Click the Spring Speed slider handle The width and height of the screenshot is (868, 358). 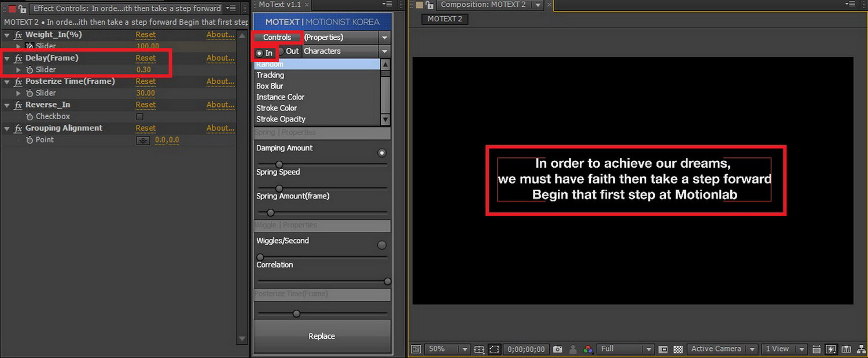click(279, 189)
